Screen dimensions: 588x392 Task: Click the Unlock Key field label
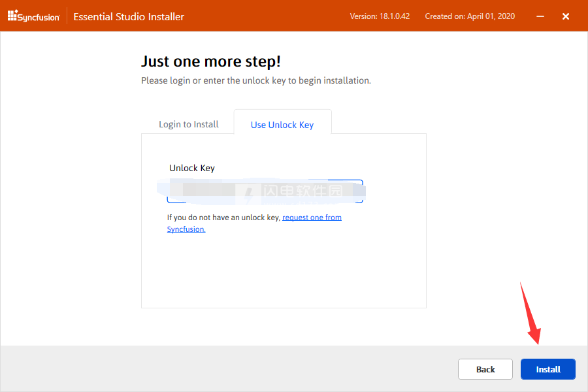coord(192,168)
